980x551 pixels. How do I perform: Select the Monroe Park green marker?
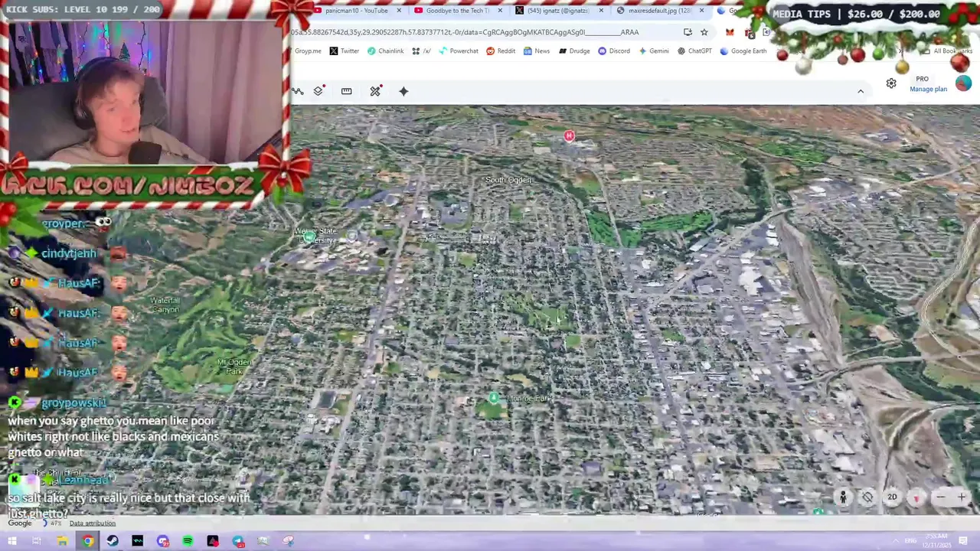(x=494, y=398)
